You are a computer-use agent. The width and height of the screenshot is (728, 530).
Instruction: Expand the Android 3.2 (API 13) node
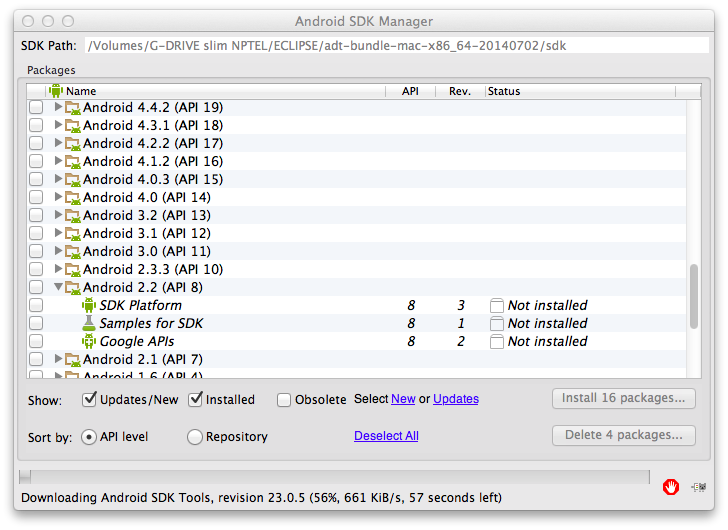click(x=58, y=215)
